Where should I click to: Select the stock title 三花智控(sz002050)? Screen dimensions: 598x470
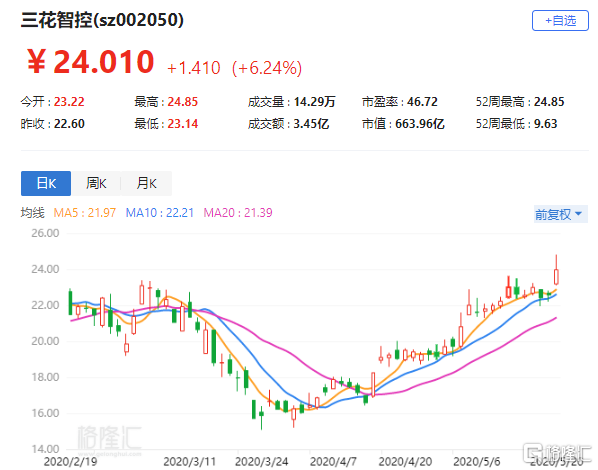pyautogui.click(x=102, y=20)
